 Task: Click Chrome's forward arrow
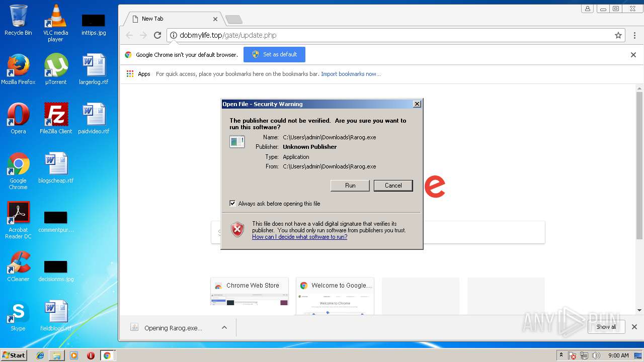coord(143,35)
